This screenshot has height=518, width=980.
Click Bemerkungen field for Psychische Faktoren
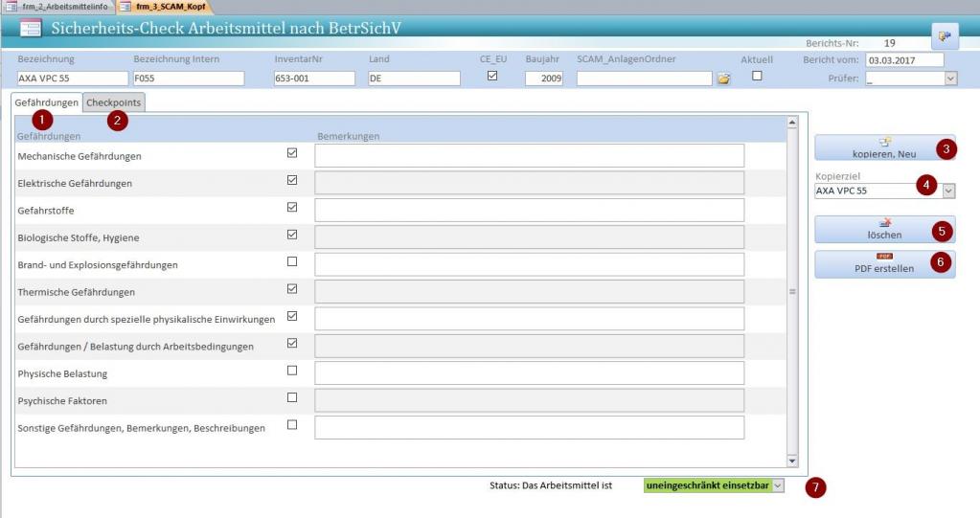point(530,400)
